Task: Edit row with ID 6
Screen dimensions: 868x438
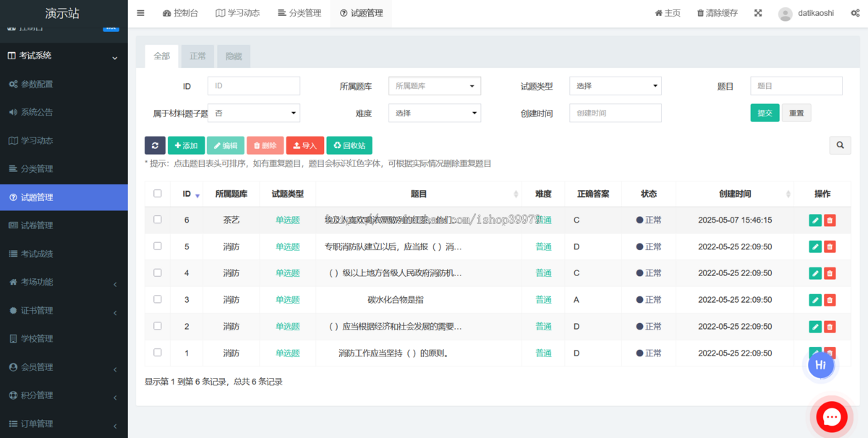Action: tap(815, 220)
